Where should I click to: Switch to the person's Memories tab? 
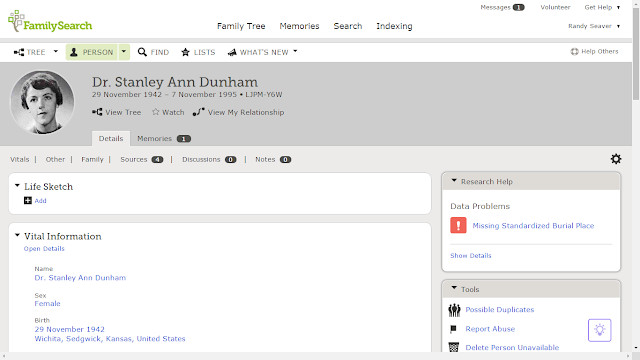pyautogui.click(x=164, y=138)
